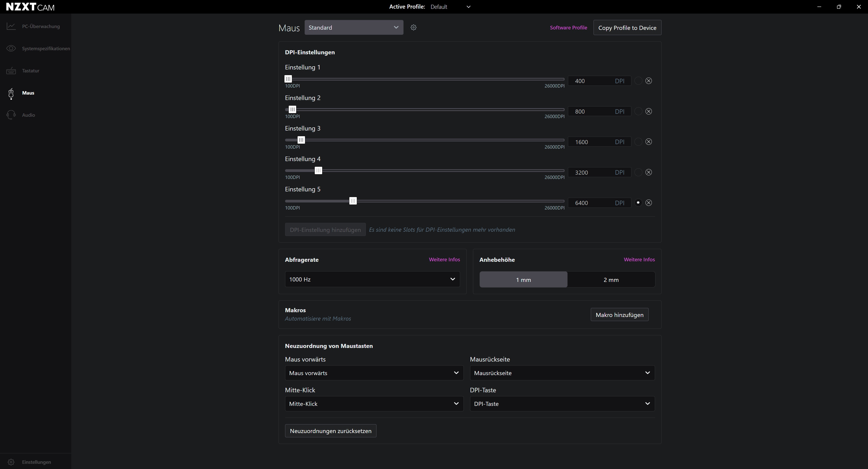The width and height of the screenshot is (868, 469).
Task: Open Einstellungen gear icon at sidebar bottom
Action: 11,462
